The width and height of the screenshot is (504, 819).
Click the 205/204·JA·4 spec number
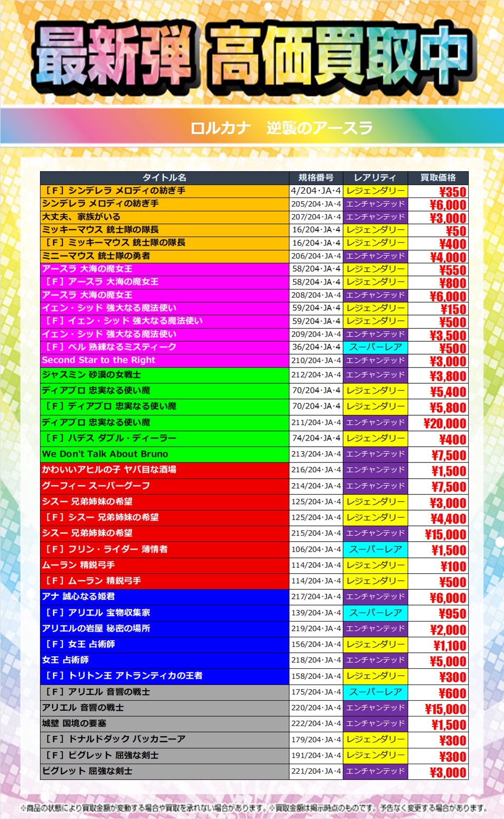[316, 204]
